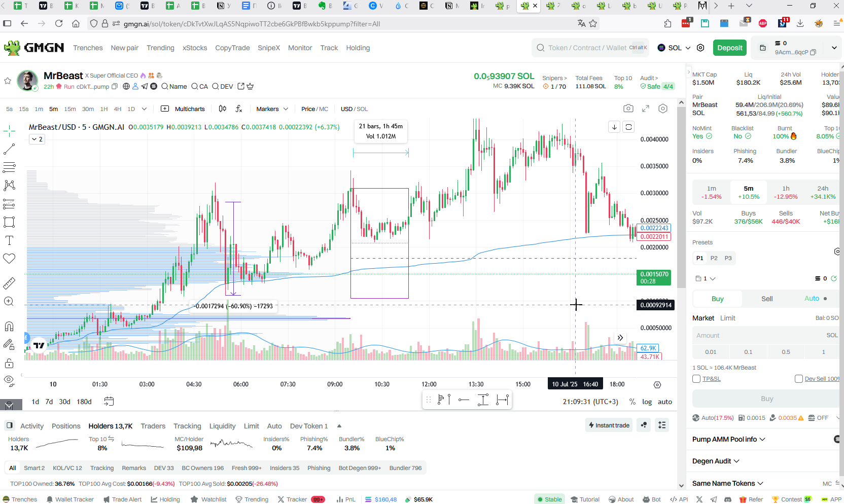Click the TradingView logo
This screenshot has height=504, width=844.
(x=39, y=345)
